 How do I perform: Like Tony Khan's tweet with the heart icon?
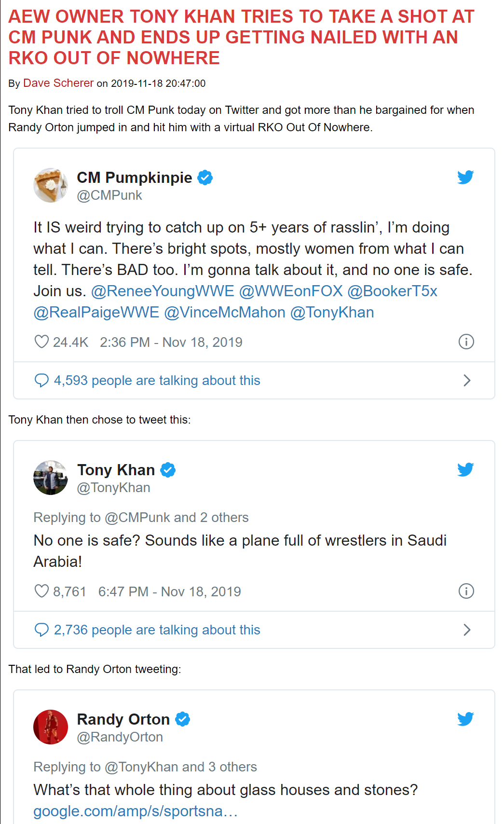pos(42,591)
